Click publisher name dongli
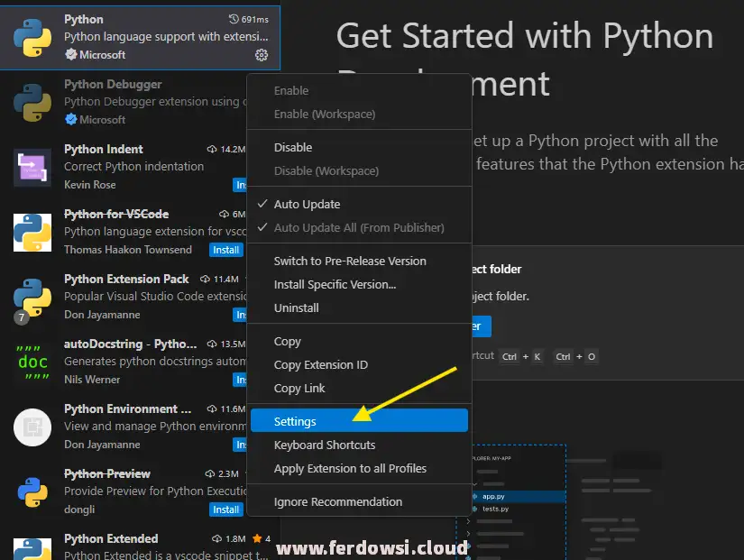The image size is (744, 560). coord(79,510)
